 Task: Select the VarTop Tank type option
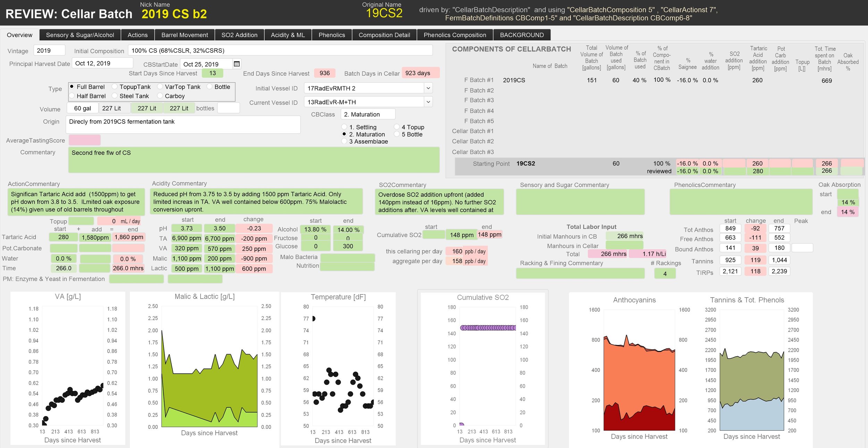click(x=160, y=87)
